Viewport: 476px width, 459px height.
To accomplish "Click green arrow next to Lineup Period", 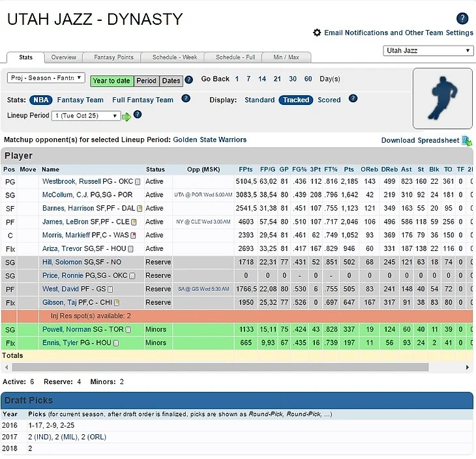I will 126,117.
